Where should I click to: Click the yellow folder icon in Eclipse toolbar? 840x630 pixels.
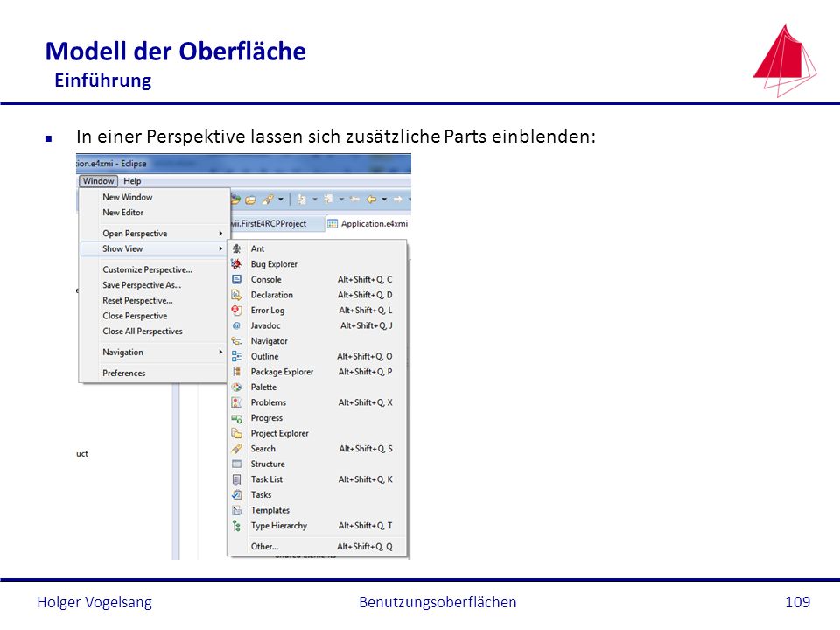point(250,199)
